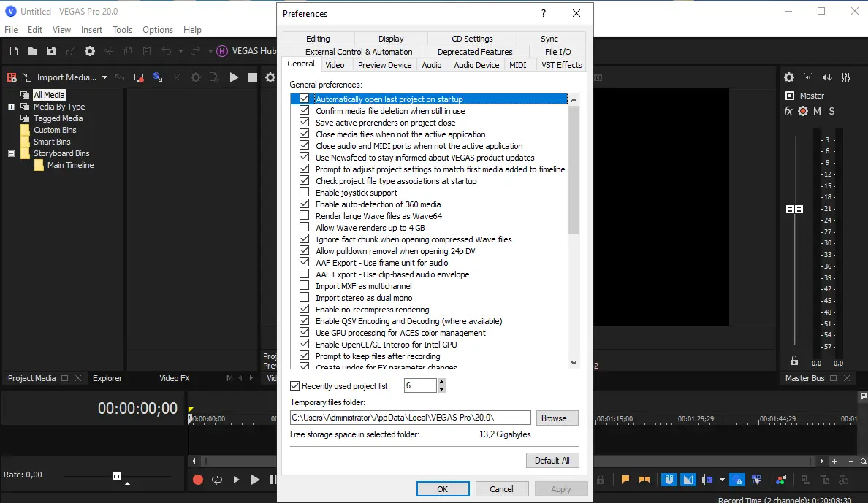Toggle Recently used project list checkbox
The height and width of the screenshot is (503, 868).
295,385
